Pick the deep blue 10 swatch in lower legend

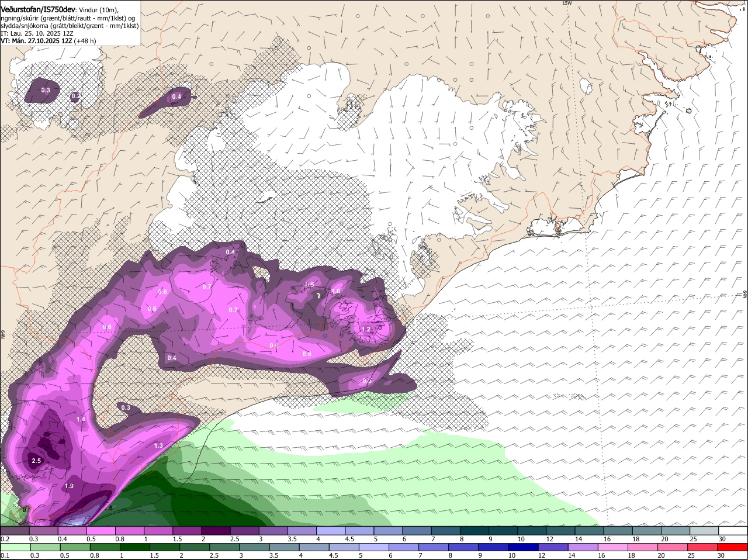523,547
